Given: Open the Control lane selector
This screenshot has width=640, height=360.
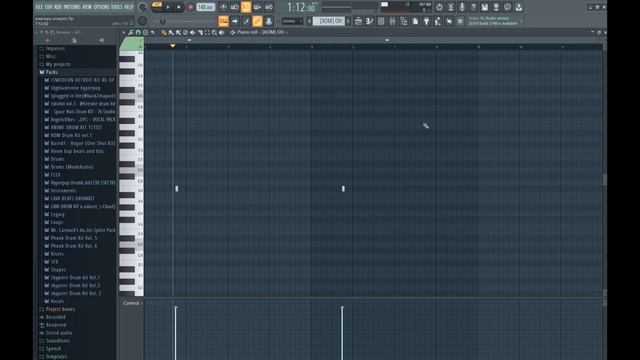Looking at the screenshot, I should click(132, 303).
